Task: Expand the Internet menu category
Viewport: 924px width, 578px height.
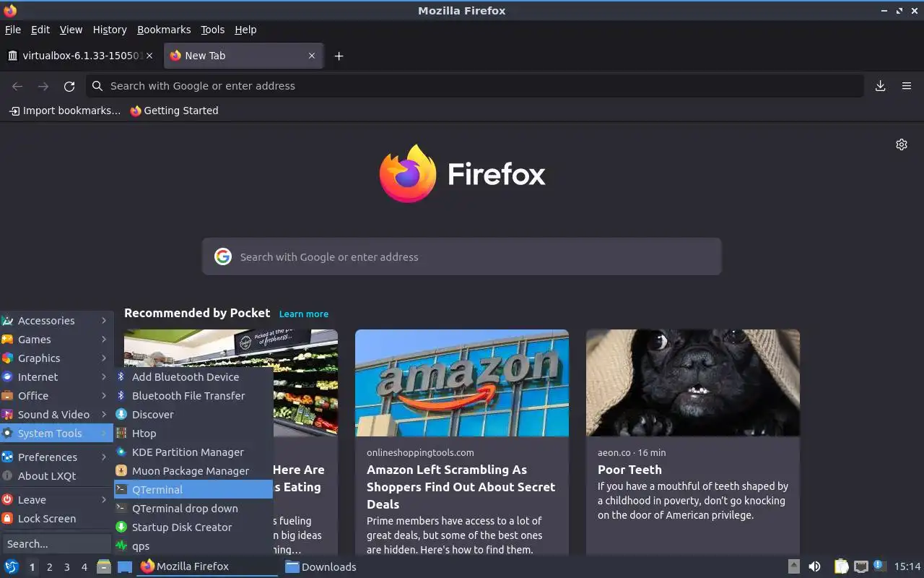Action: 56,376
